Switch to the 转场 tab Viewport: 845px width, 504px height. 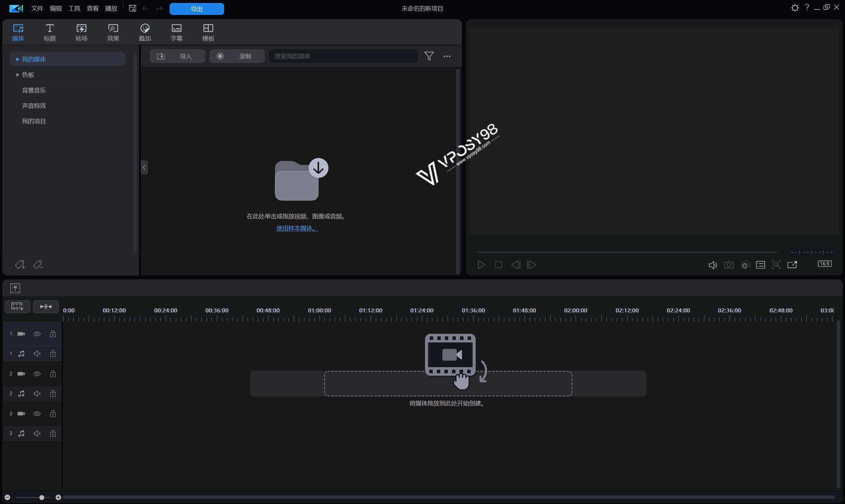coord(81,33)
